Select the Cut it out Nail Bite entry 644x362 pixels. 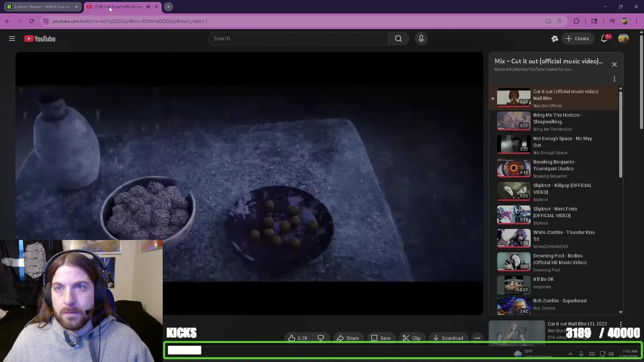tap(553, 98)
